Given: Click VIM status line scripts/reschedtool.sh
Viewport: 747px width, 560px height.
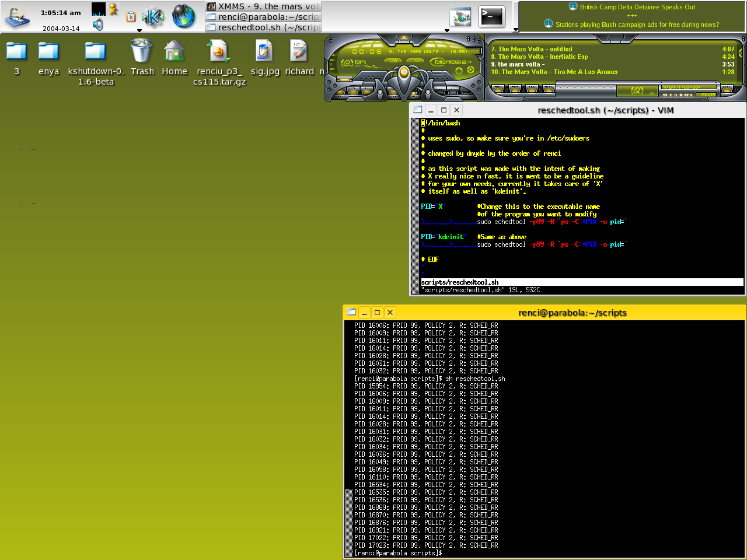Looking at the screenshot, I should (582, 282).
